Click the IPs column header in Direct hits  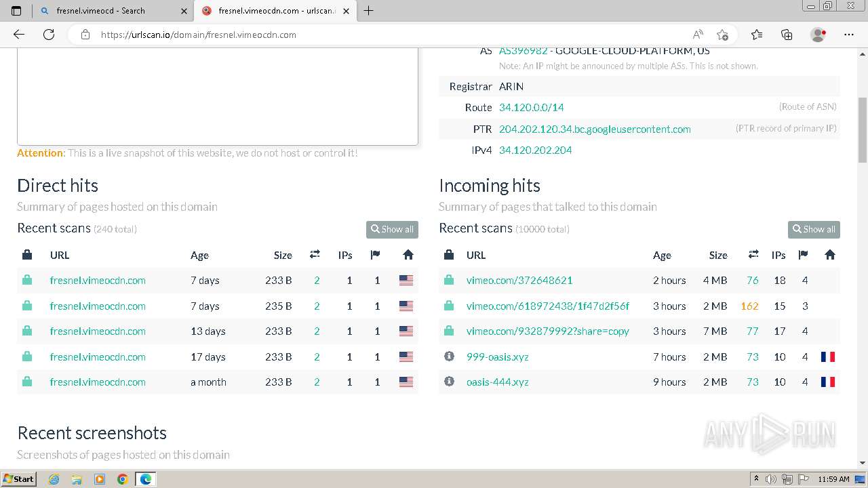345,255
